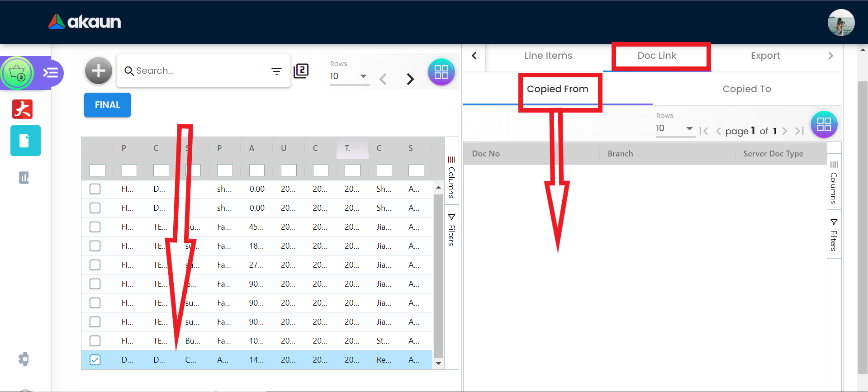Tick the checkbox for the row with 45...
The width and height of the screenshot is (868, 392).
95,227
